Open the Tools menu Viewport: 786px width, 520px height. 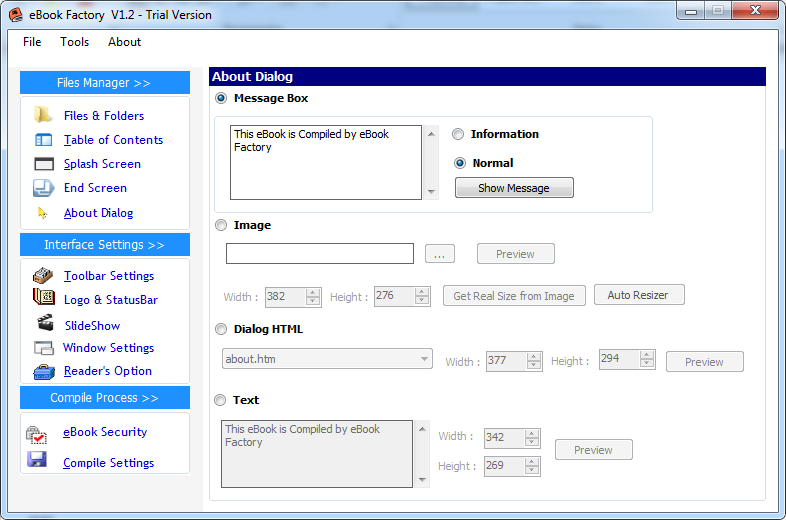[75, 42]
